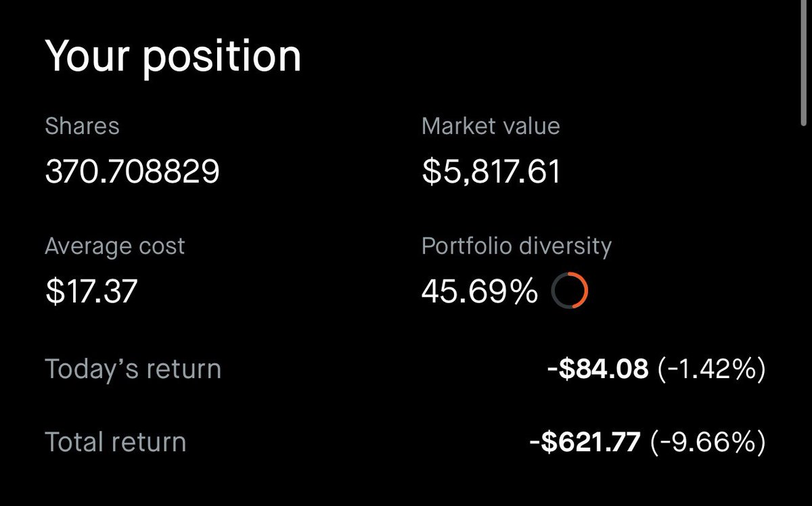Click the -$621.77 total return amount
812x506 pixels.
click(x=585, y=442)
